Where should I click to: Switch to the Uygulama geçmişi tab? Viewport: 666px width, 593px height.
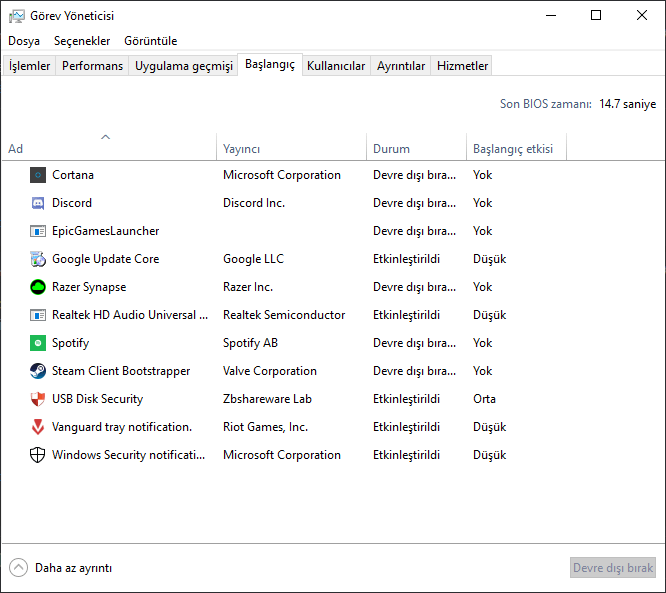[183, 66]
